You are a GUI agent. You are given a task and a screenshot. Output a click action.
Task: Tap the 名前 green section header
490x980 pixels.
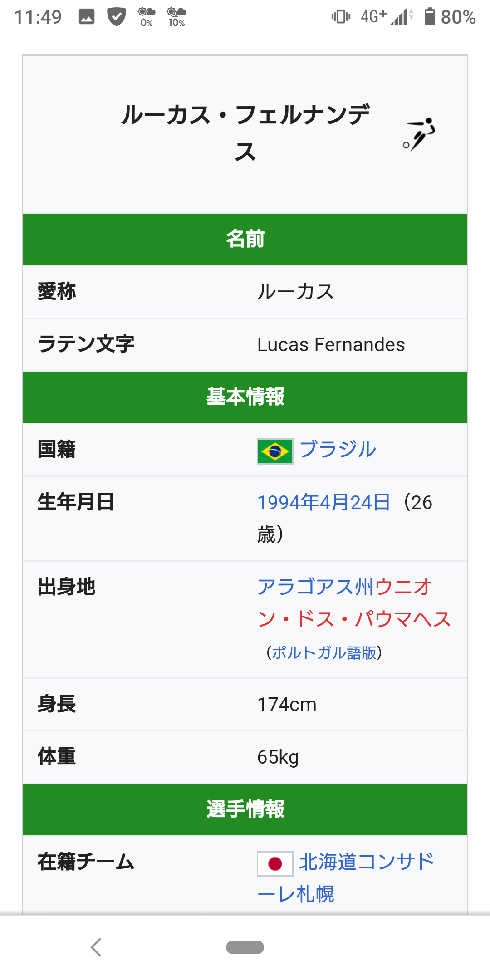(x=245, y=239)
